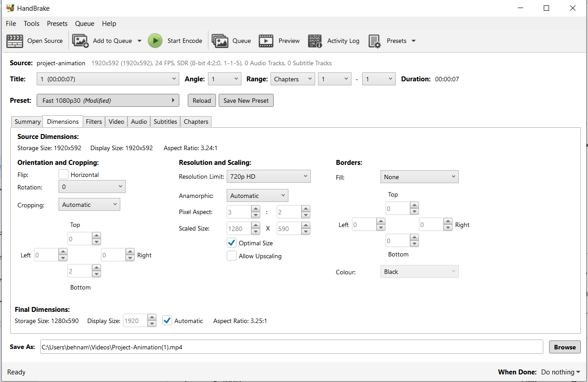The height and width of the screenshot is (382, 588).
Task: Click the Open Source clapperboard icon
Action: click(14, 41)
